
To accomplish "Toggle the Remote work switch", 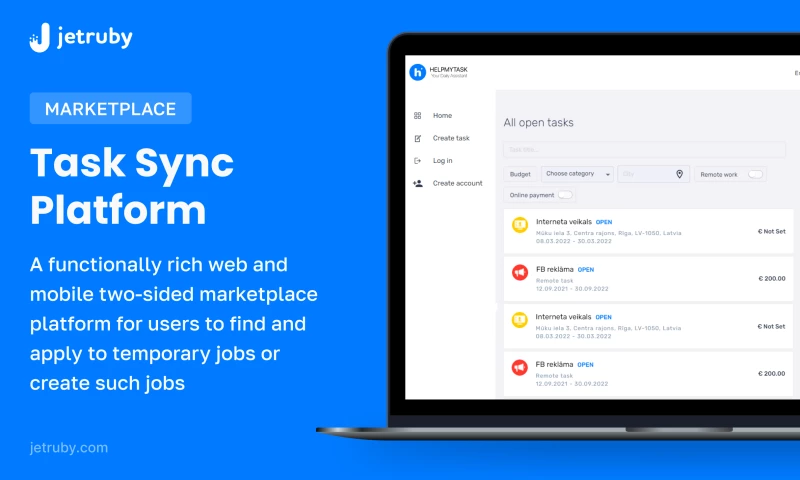I will [x=755, y=174].
